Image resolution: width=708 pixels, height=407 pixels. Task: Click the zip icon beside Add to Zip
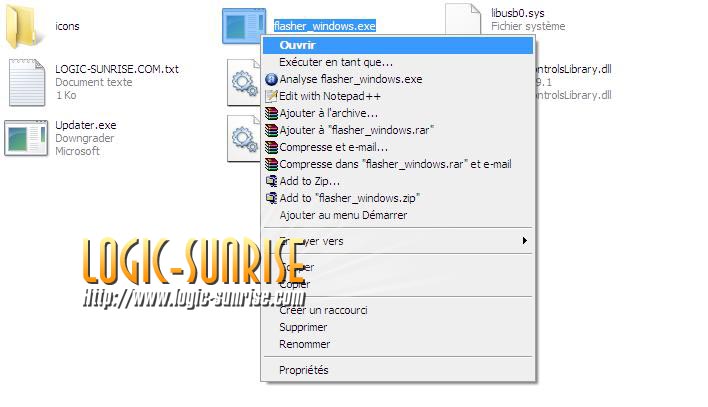(x=271, y=181)
